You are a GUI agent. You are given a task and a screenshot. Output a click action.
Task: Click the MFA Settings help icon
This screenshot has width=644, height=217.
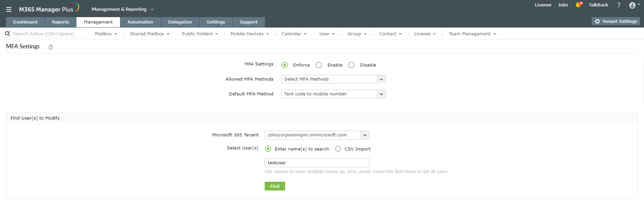tap(51, 47)
